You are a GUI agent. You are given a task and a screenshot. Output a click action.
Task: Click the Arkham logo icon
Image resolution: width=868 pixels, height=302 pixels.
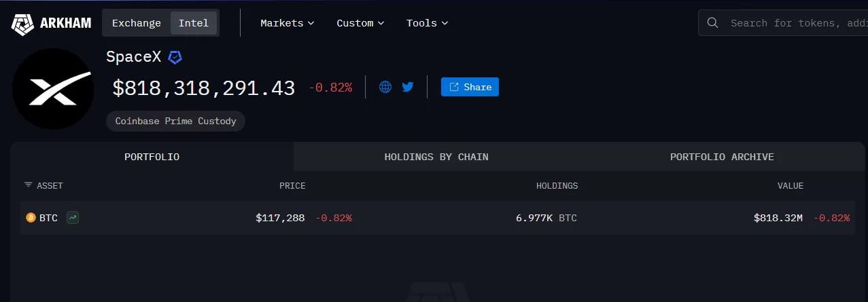click(22, 24)
